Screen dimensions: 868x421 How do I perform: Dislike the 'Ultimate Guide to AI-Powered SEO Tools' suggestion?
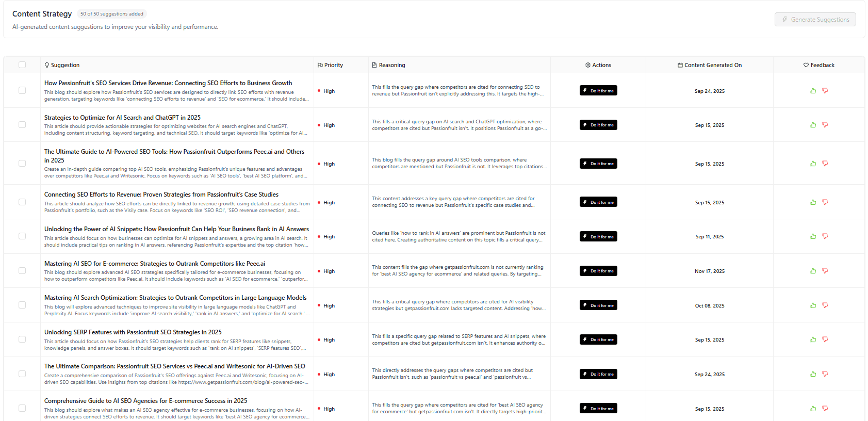(825, 164)
